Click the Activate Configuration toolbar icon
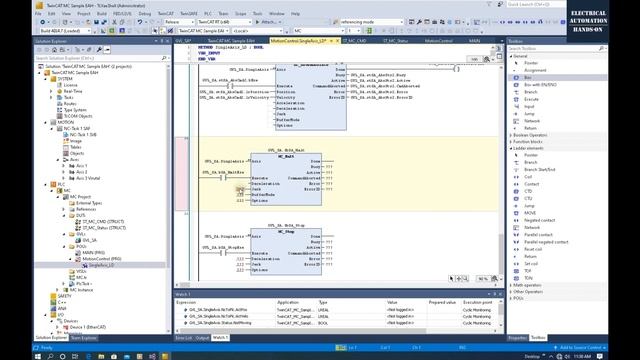640x360 pixels. click(103, 31)
